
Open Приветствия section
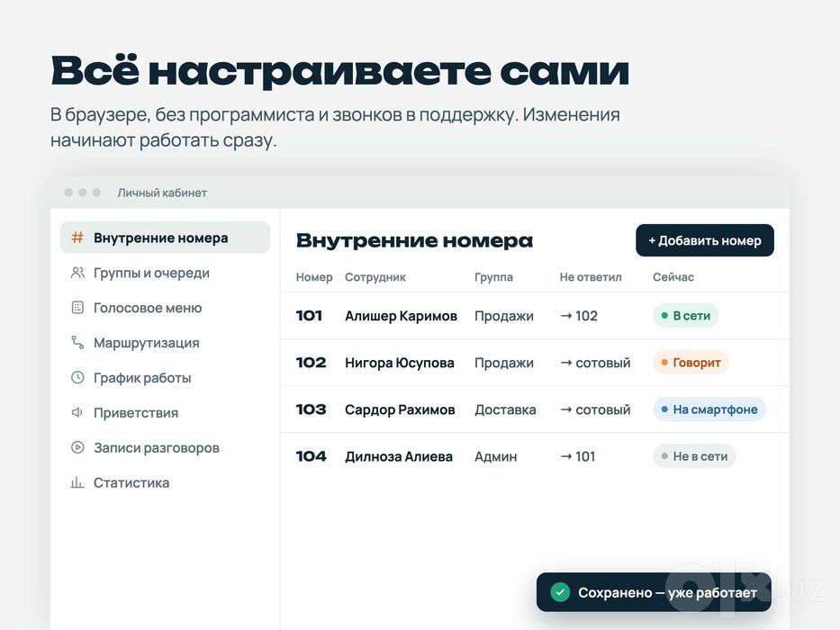tap(165, 412)
